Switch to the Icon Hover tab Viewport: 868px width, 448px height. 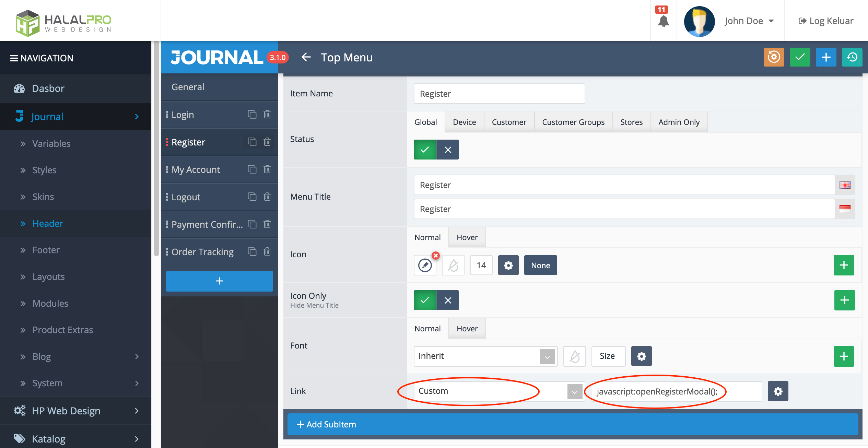(x=467, y=237)
